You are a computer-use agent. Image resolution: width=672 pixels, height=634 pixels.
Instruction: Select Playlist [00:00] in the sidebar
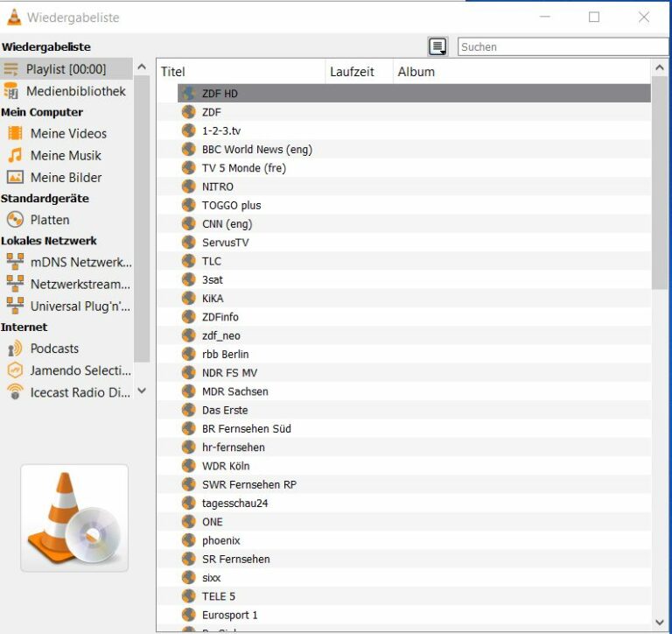click(x=66, y=69)
